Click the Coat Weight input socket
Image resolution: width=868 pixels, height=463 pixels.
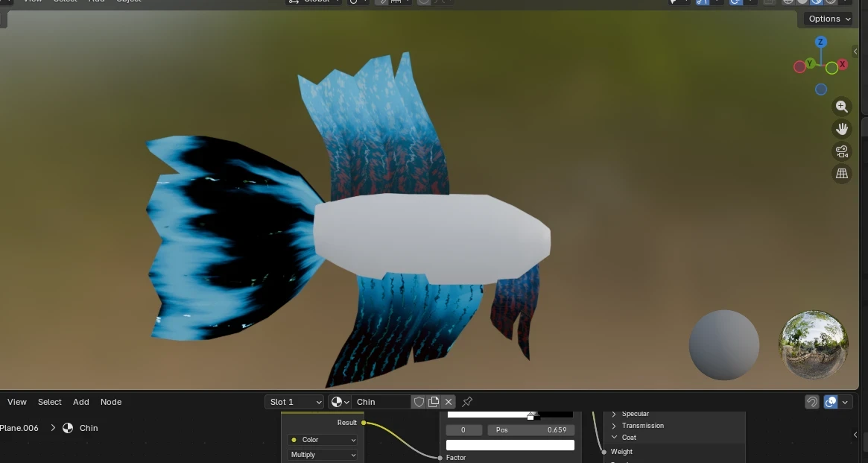604,452
